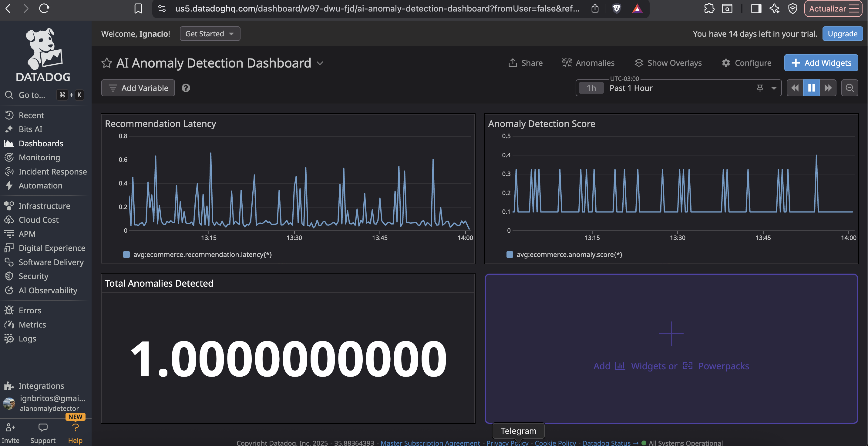Image resolution: width=868 pixels, height=446 pixels.
Task: Open the dashboard title chevron menu
Action: 320,63
